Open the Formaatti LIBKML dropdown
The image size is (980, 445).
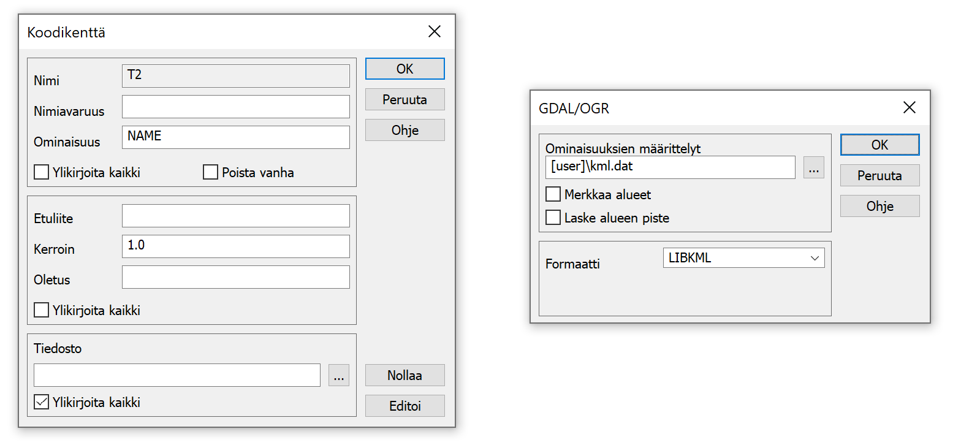click(743, 258)
